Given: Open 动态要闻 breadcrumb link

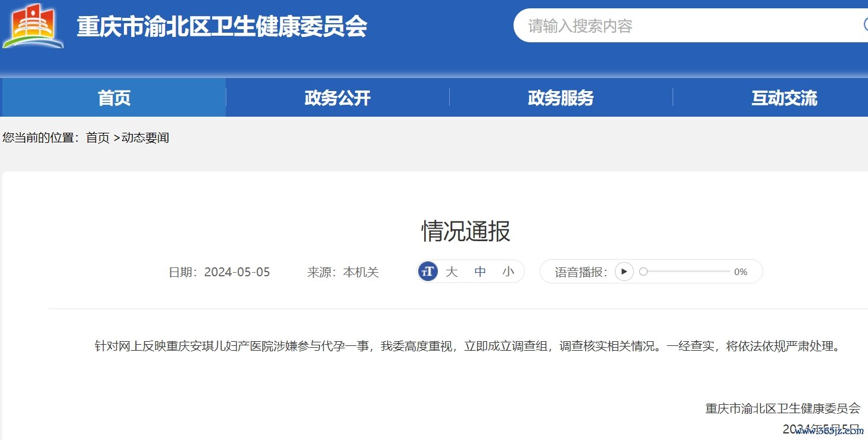Looking at the screenshot, I should coord(145,138).
